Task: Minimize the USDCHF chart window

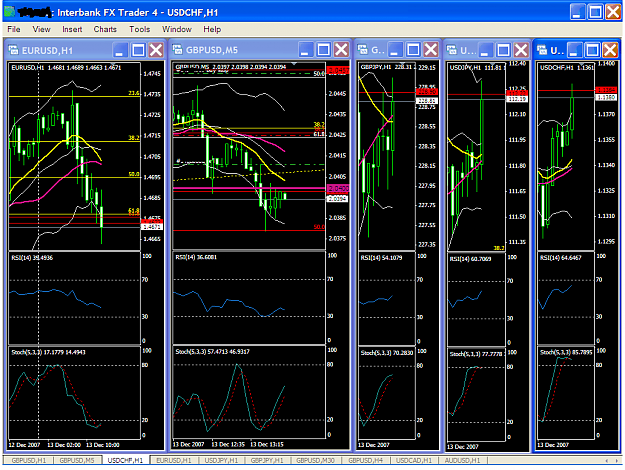Action: (574, 50)
